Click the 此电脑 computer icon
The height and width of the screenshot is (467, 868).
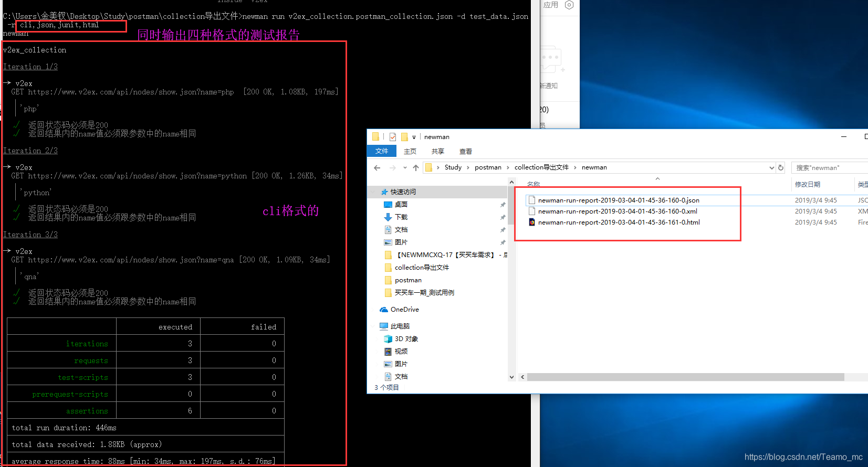(384, 326)
